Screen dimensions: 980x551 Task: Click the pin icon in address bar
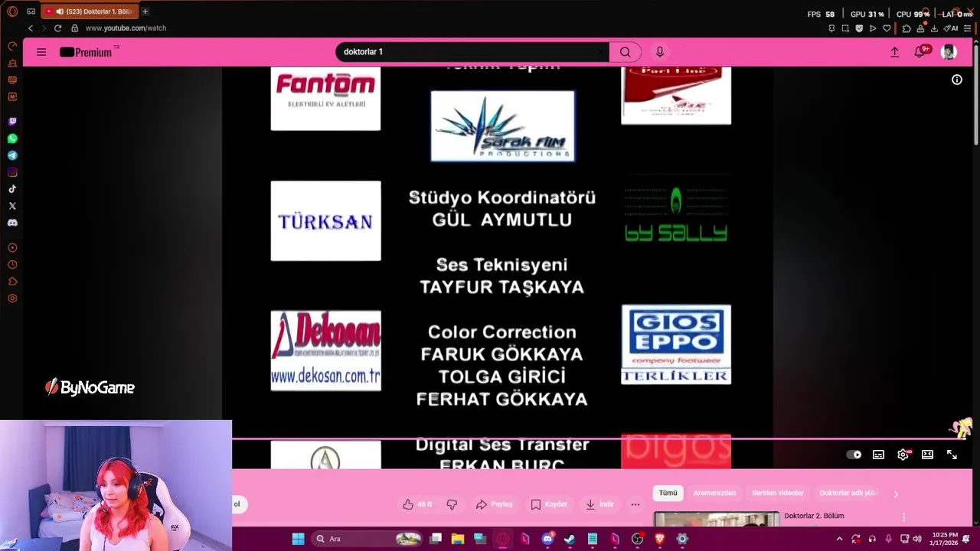tap(831, 28)
